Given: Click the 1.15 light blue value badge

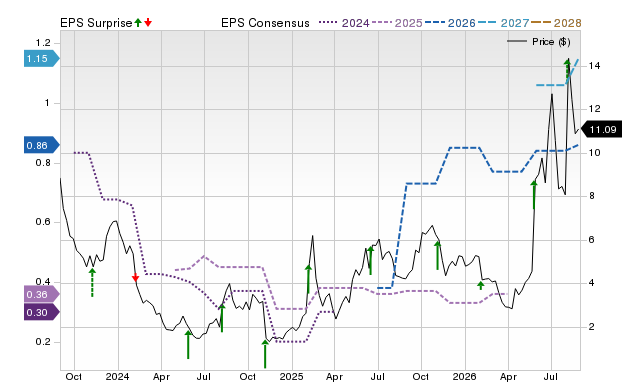Looking at the screenshot, I should 42,59.
